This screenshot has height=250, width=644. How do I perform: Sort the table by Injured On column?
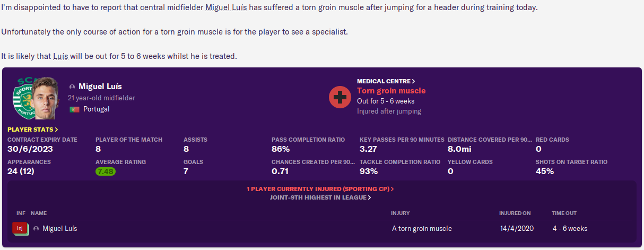[x=515, y=213]
